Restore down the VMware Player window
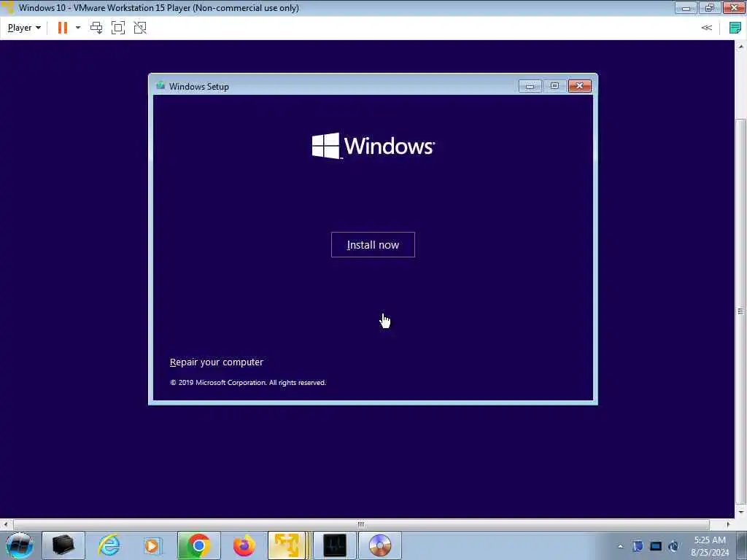This screenshot has width=747, height=560. (710, 7)
